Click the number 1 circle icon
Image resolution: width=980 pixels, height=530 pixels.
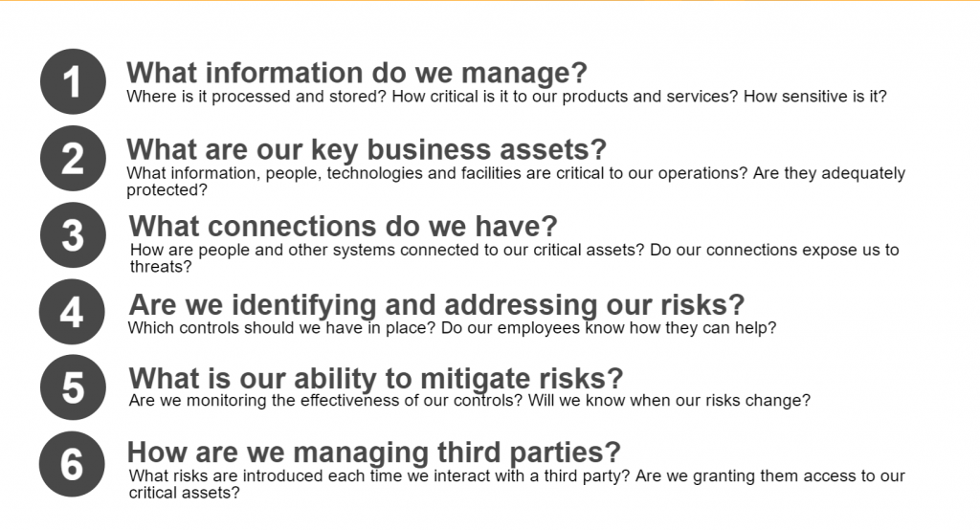73,82
